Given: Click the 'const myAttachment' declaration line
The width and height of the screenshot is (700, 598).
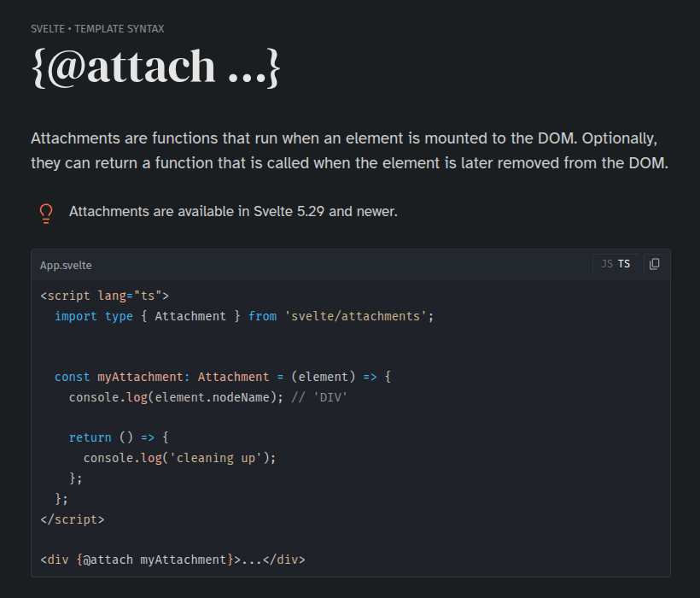Looking at the screenshot, I should pos(222,377).
